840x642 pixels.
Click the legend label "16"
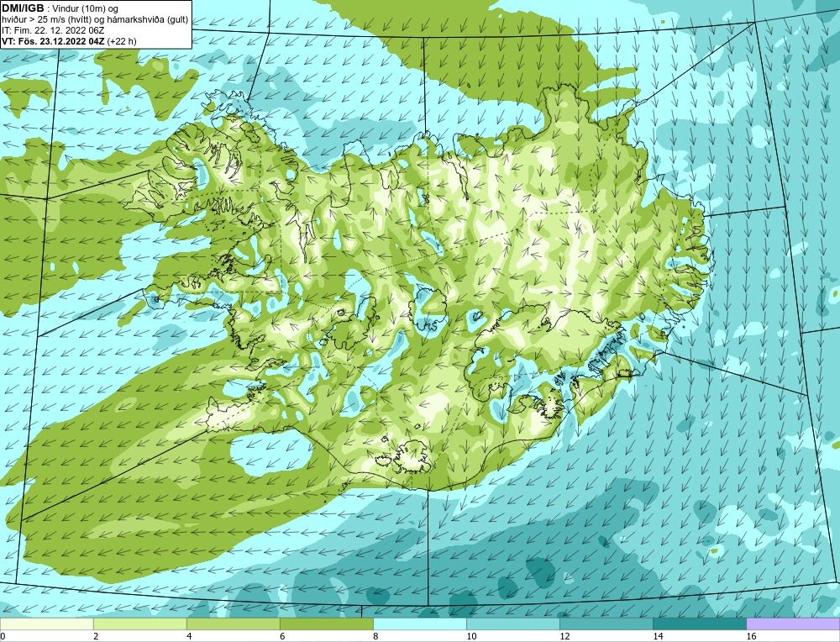tap(750, 636)
